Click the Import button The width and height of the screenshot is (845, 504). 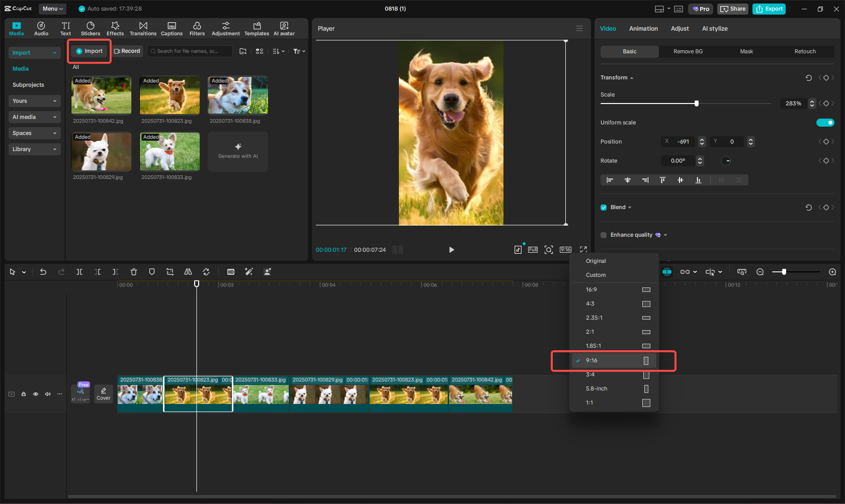(89, 51)
